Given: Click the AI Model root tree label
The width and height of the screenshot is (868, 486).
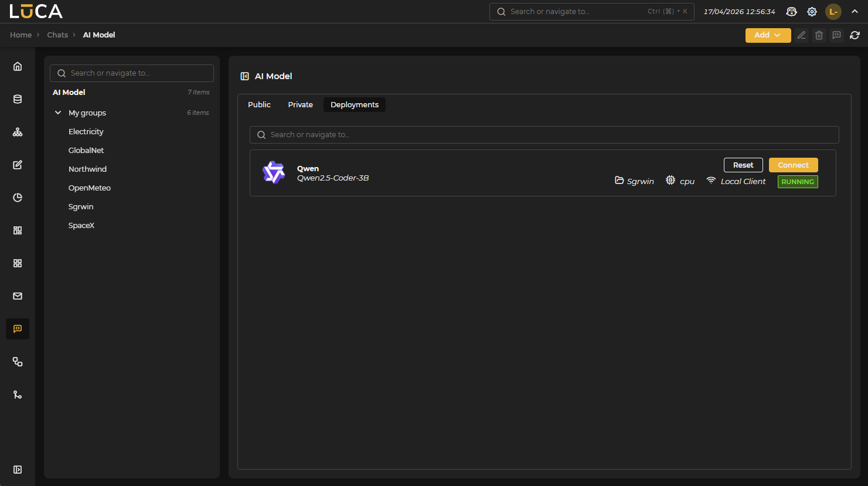Looking at the screenshot, I should [69, 93].
